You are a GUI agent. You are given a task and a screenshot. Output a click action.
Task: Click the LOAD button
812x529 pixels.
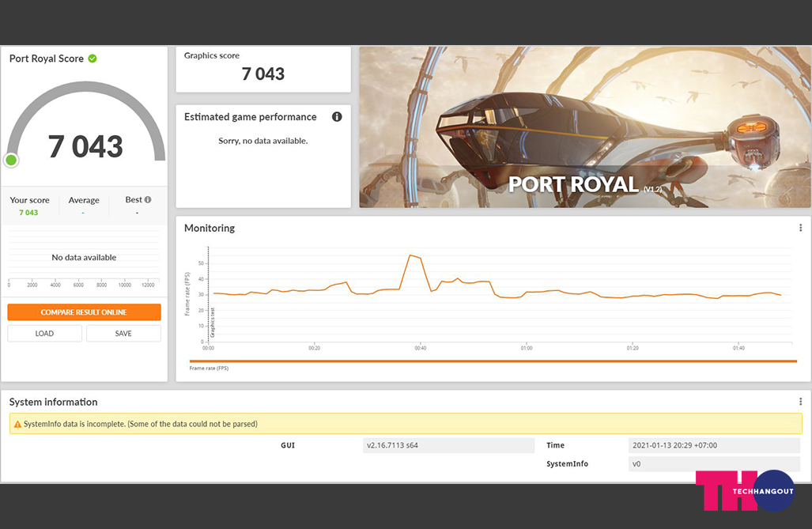click(44, 333)
